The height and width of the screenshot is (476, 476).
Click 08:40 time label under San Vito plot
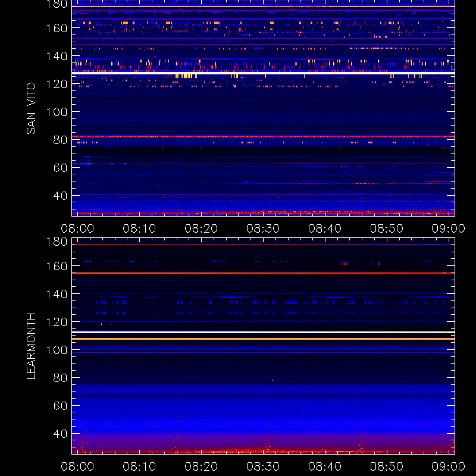click(x=325, y=228)
